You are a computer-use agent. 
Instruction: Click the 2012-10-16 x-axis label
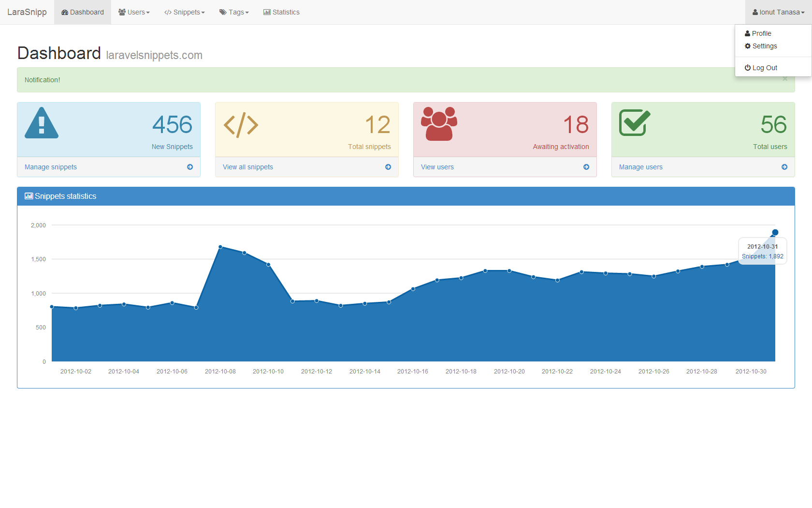click(x=413, y=372)
